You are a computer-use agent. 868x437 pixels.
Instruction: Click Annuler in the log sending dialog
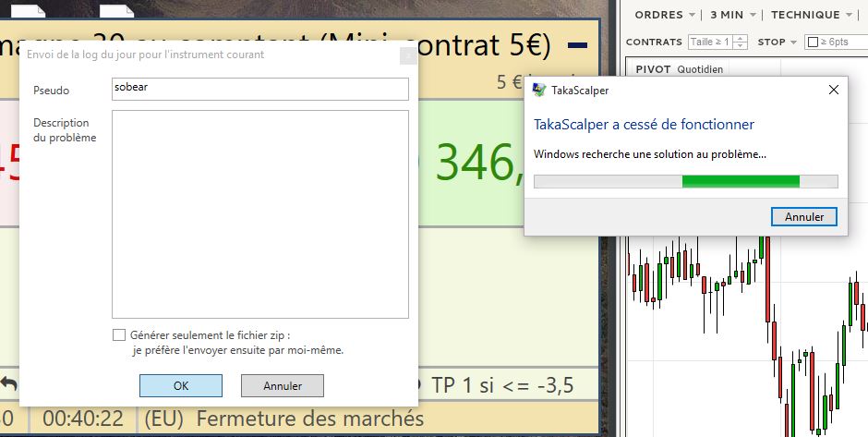pos(283,386)
